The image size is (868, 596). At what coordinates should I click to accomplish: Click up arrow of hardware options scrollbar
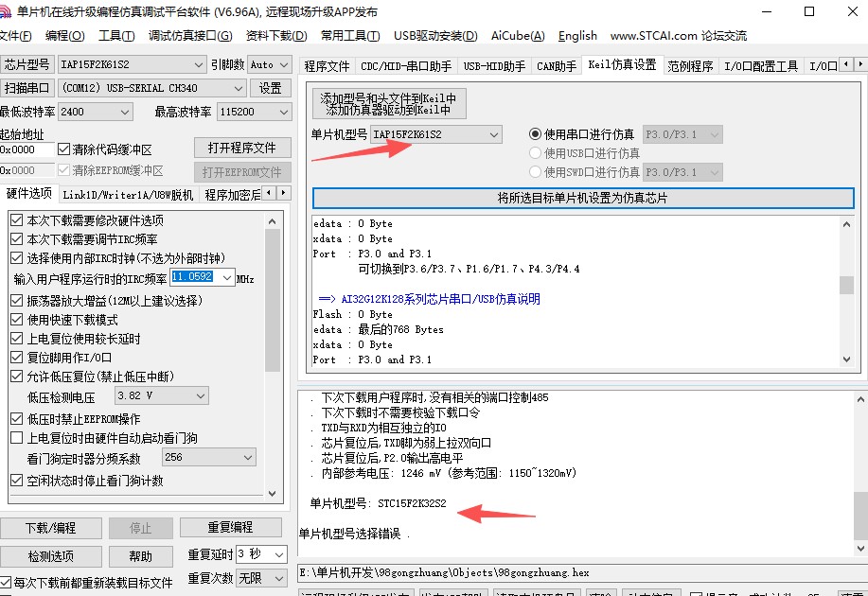coord(272,221)
